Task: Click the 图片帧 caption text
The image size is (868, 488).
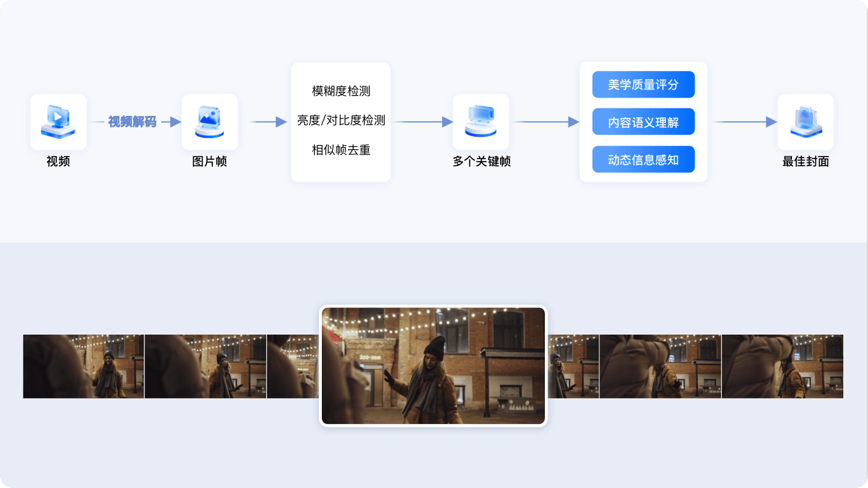Action: [210, 162]
